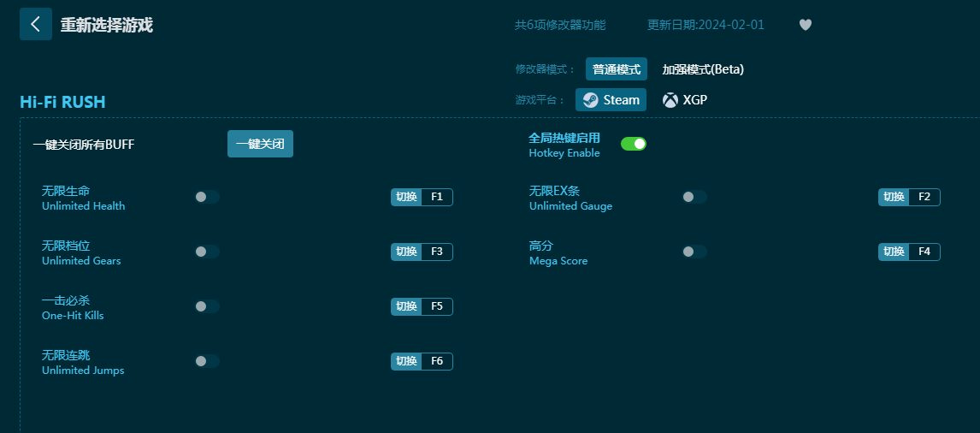Enable the Unlimited Gauge toggle
Viewport: 980px width, 433px height.
(694, 197)
